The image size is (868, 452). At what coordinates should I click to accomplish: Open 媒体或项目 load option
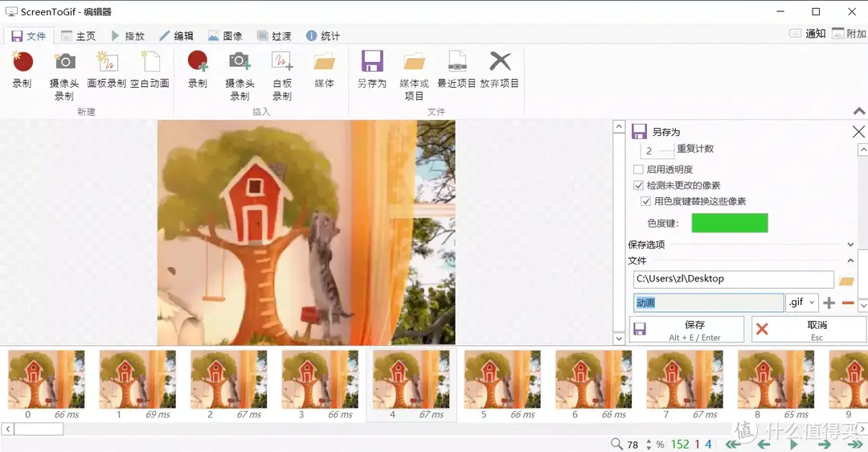click(414, 76)
